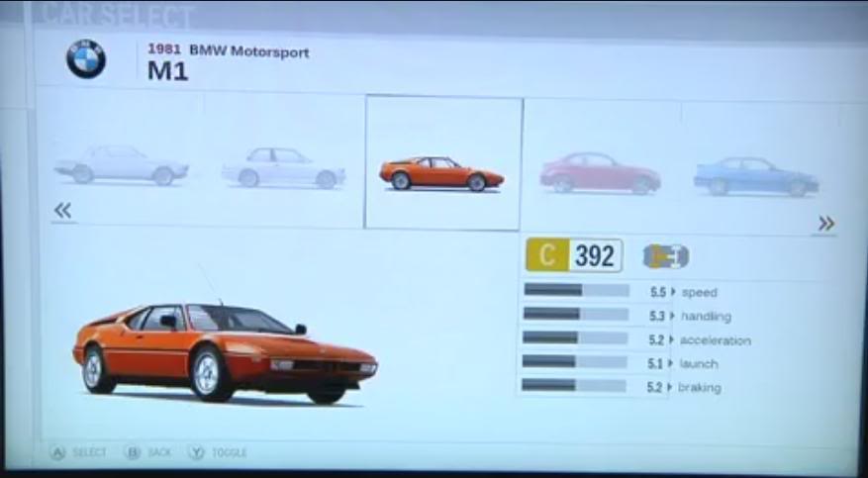Click the speed stat bar
This screenshot has height=478, width=868.
point(576,290)
